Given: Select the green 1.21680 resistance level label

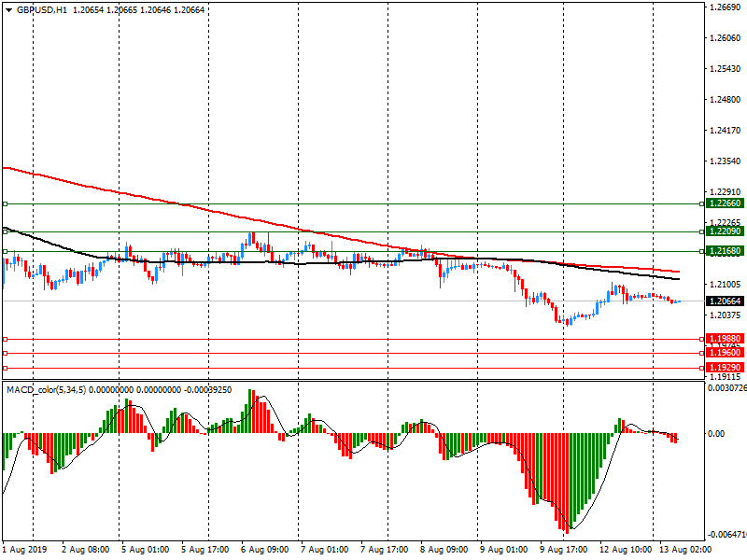Looking at the screenshot, I should [725, 251].
